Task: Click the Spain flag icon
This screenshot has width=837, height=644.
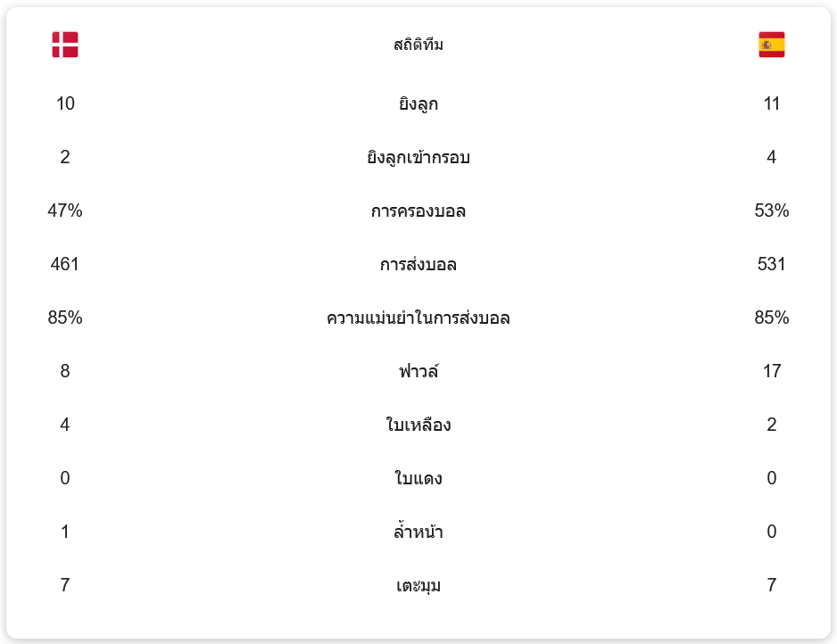Action: tap(771, 45)
